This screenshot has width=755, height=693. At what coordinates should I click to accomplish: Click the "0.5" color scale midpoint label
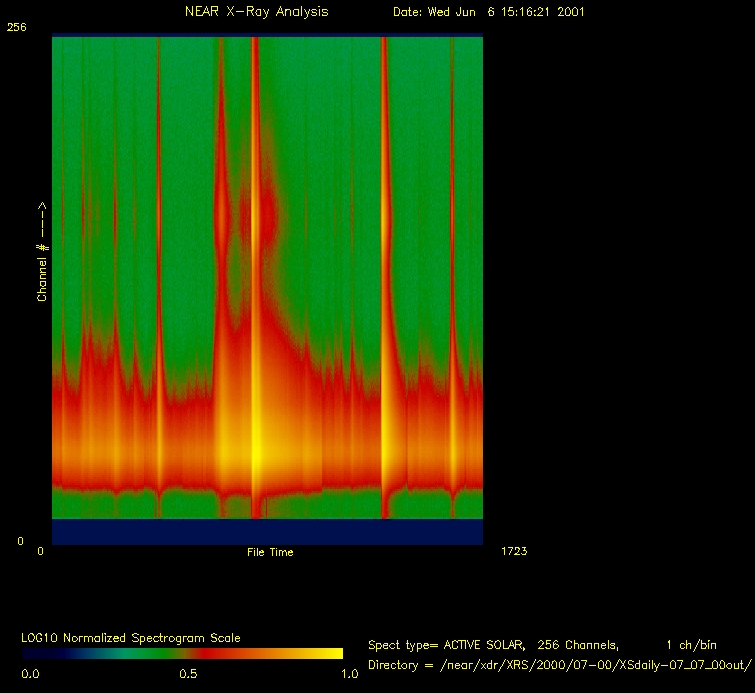point(187,674)
